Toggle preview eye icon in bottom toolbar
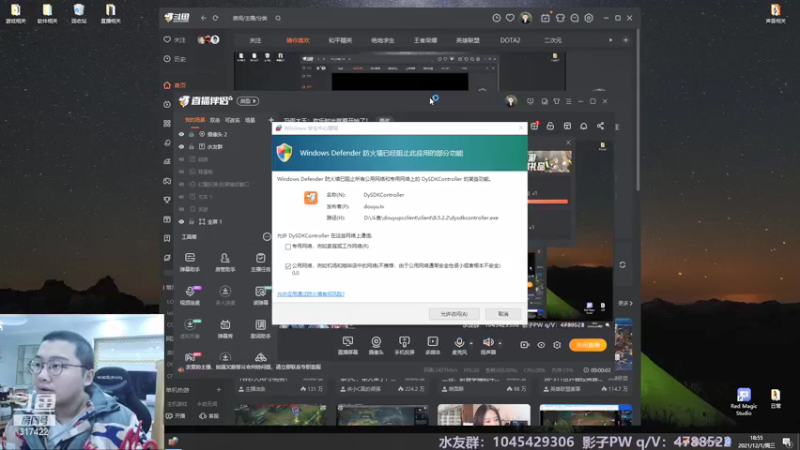The width and height of the screenshot is (800, 450). 541,345
